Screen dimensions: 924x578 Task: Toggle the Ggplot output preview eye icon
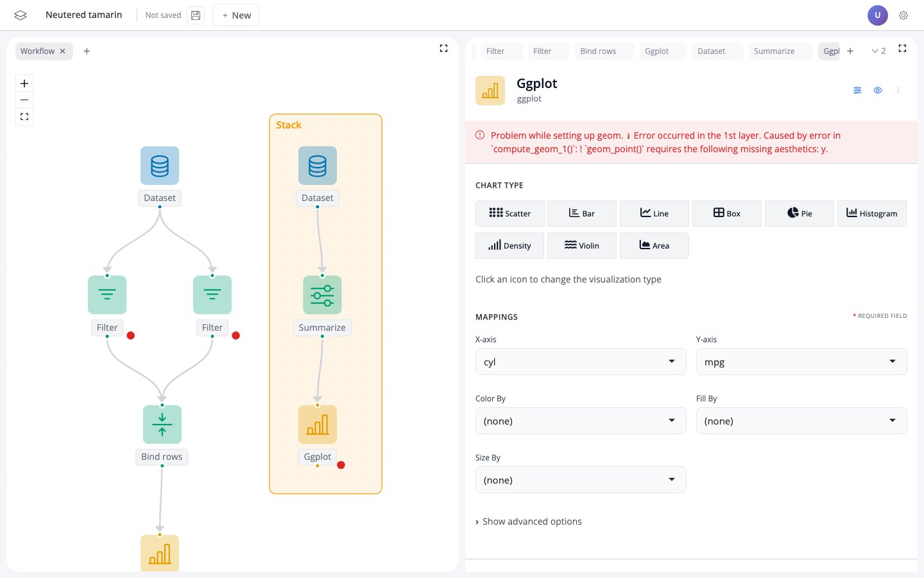pos(878,90)
